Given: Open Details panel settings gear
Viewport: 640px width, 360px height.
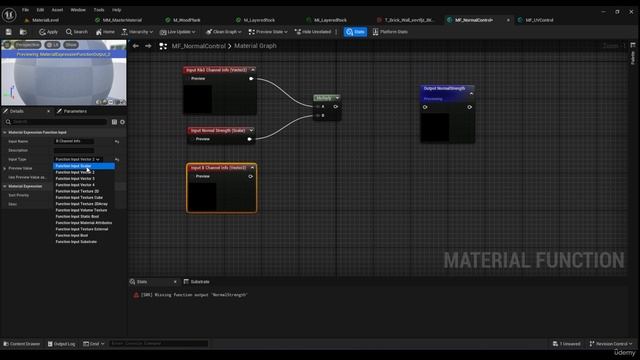Looking at the screenshot, I should 122,122.
